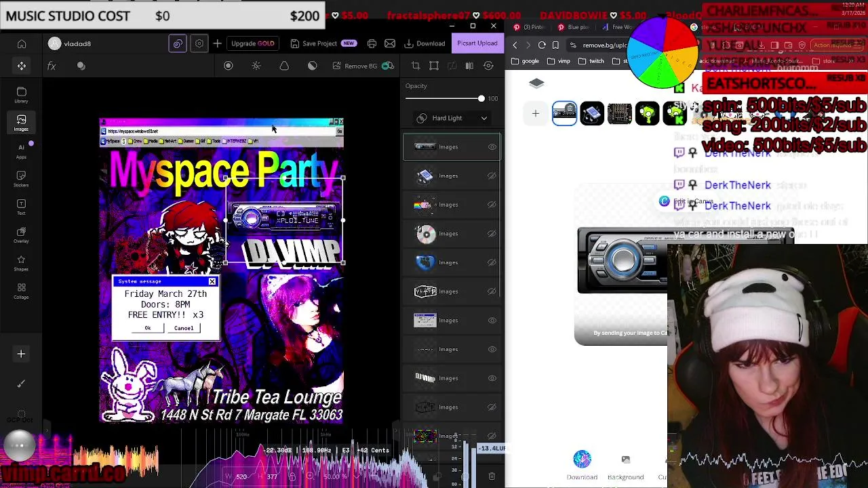Click Download in the remove.bg page
Image resolution: width=868 pixels, height=488 pixels.
click(x=582, y=466)
